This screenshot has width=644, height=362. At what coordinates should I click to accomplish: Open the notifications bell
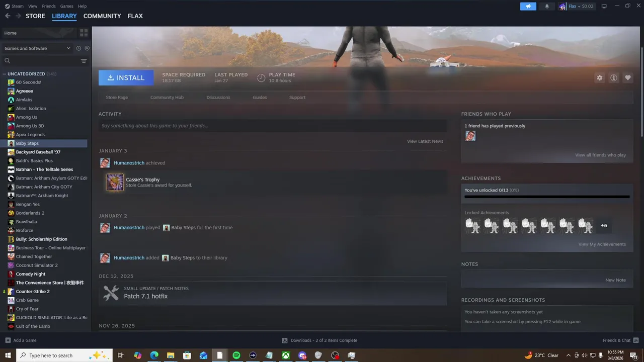tap(547, 6)
